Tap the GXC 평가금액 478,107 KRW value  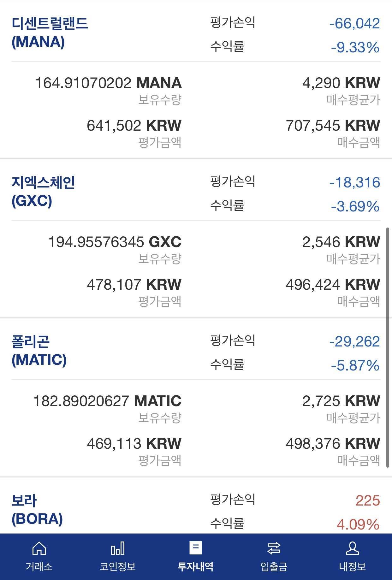pos(134,285)
